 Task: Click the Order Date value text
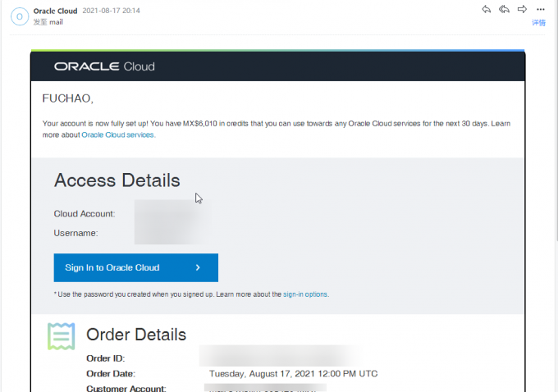pyautogui.click(x=293, y=373)
